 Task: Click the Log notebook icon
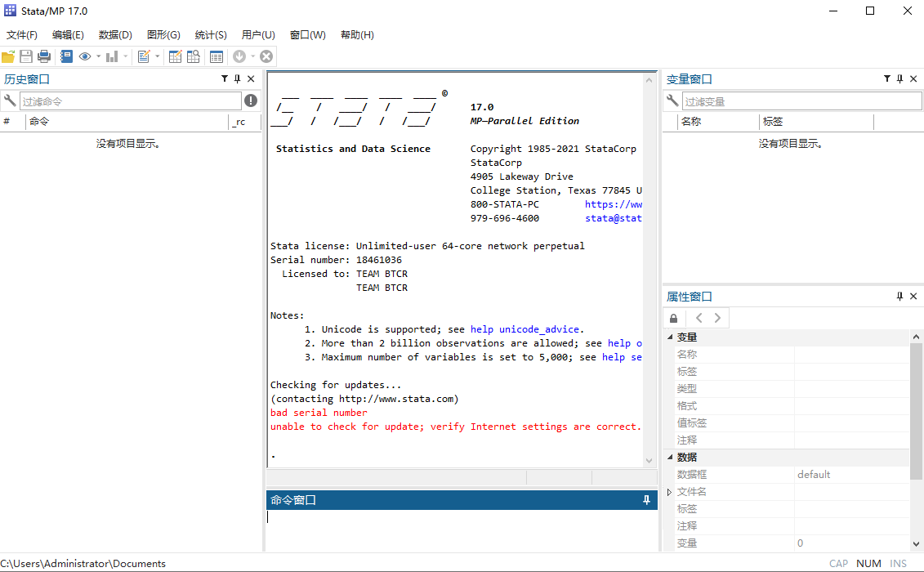pos(67,56)
